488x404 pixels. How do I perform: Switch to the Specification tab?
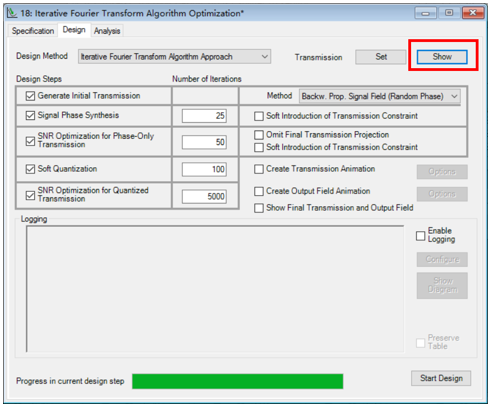pyautogui.click(x=33, y=31)
